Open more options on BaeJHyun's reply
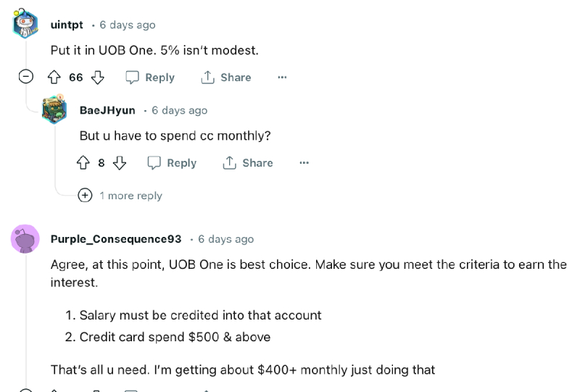The height and width of the screenshot is (392, 580). (x=304, y=163)
